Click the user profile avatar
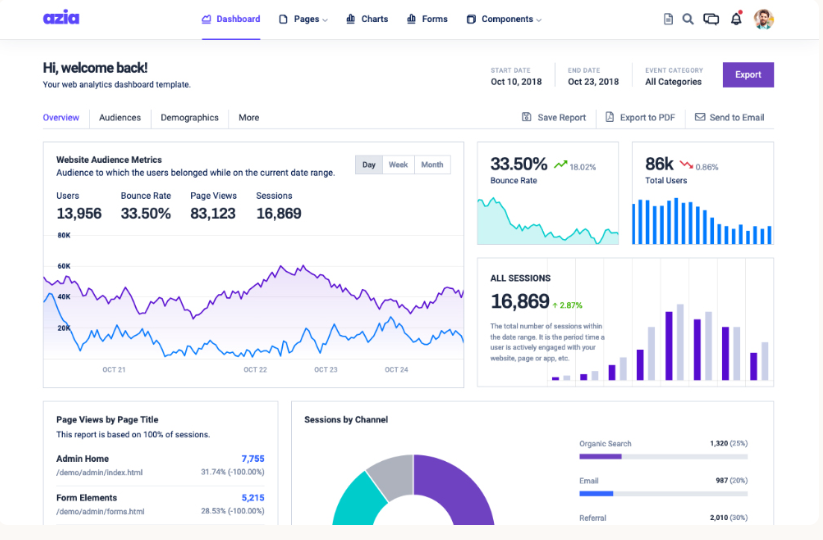Screen dimensions: 823x540 point(763,19)
